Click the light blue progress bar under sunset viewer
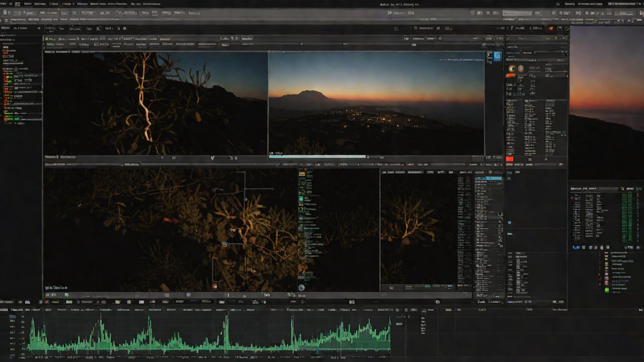644x362 pixels. [317, 156]
